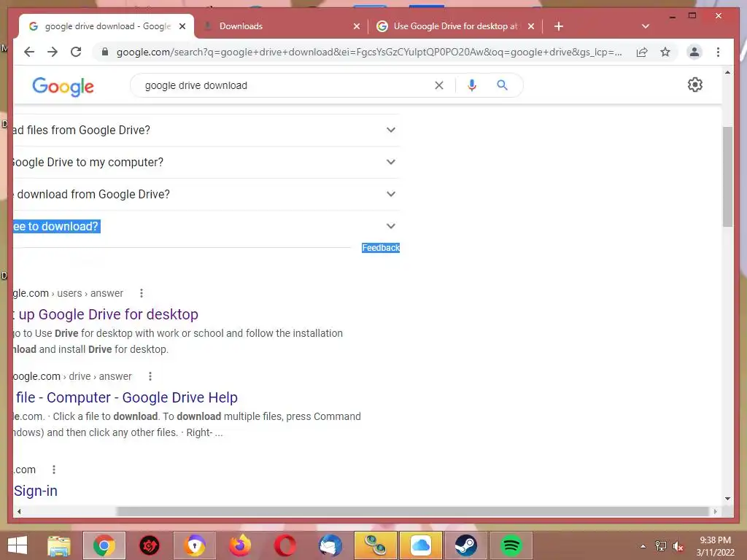Expand the 'files from Google Drive?' question
The height and width of the screenshot is (560, 747).
206,130
